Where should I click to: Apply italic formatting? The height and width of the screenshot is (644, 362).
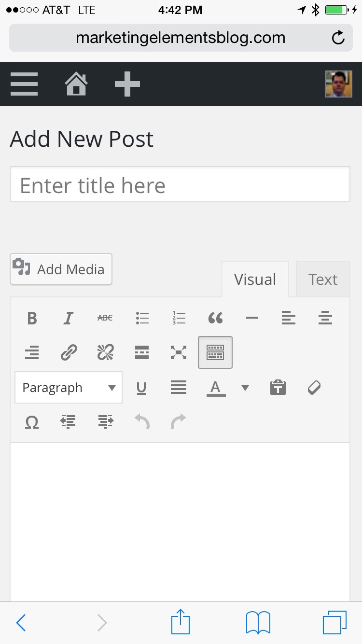click(69, 318)
